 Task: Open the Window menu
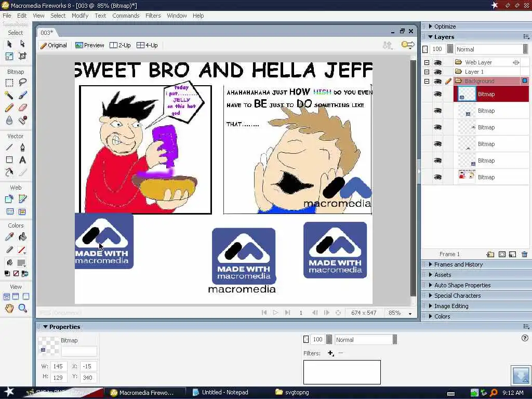click(x=177, y=16)
